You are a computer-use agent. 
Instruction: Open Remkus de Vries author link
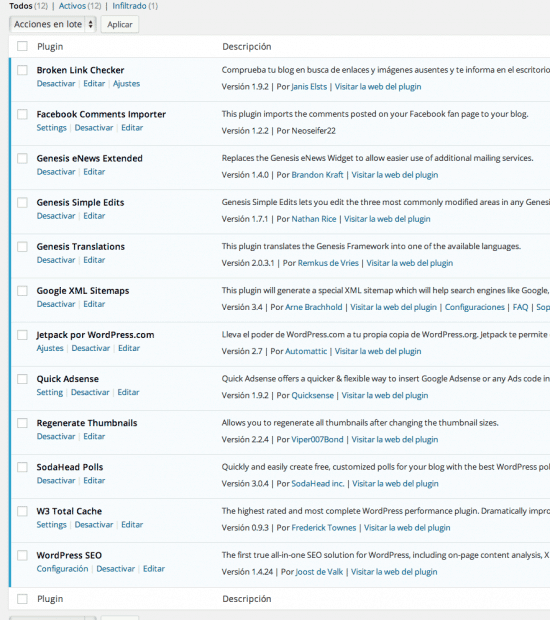click(x=328, y=263)
